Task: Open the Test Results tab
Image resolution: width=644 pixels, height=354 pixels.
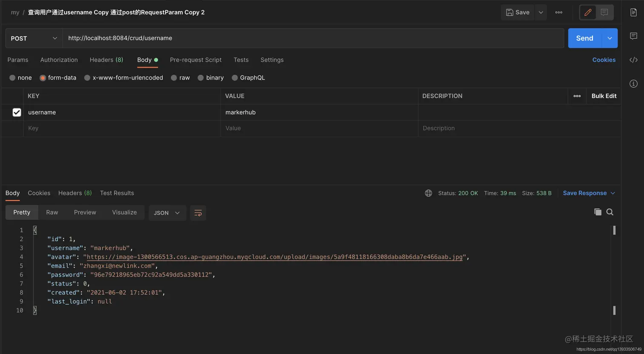Action: (117, 193)
